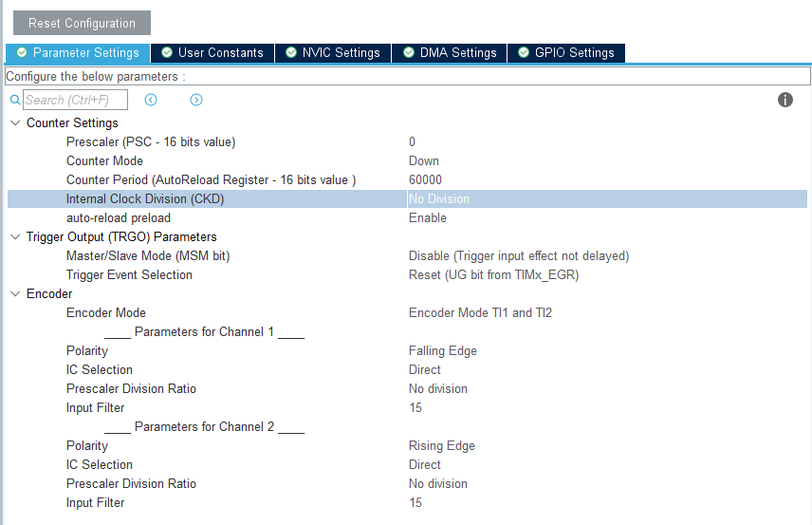The image size is (812, 525).
Task: Click the info icon at right
Action: click(784, 100)
